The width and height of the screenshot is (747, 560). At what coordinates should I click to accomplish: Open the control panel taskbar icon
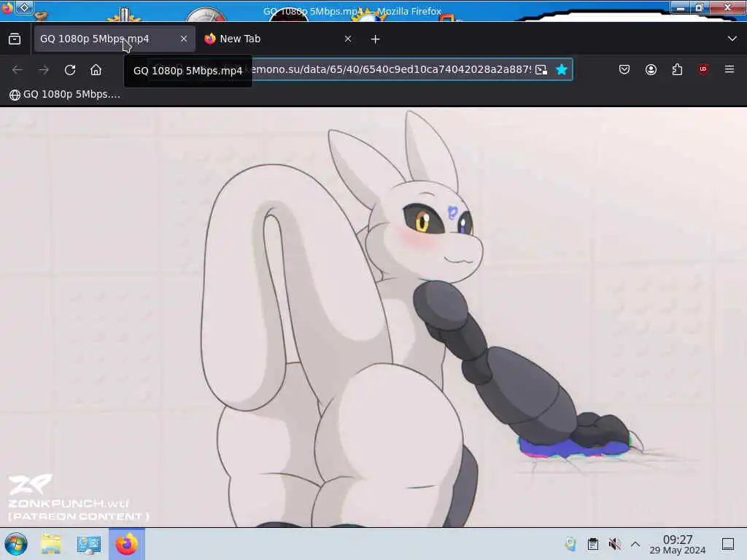[88, 544]
